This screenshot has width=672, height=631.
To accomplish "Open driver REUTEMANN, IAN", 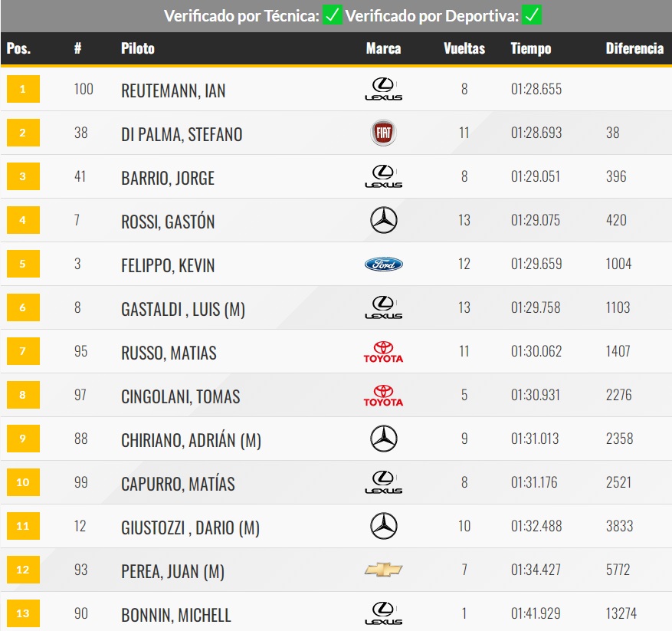I will (x=173, y=90).
